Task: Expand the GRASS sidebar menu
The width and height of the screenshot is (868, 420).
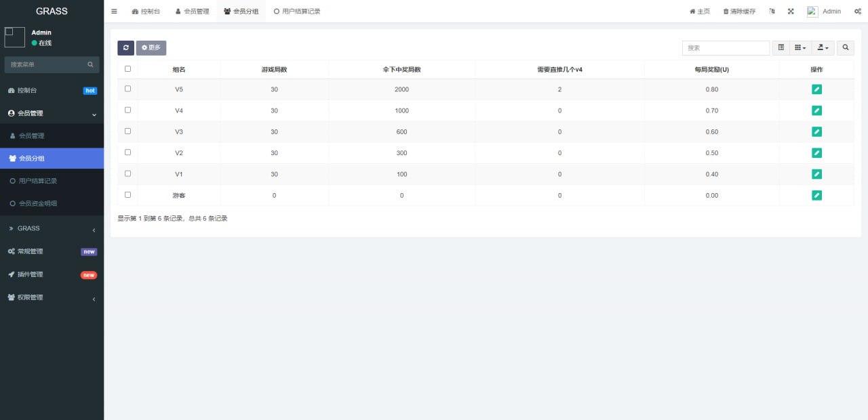Action: tap(52, 229)
